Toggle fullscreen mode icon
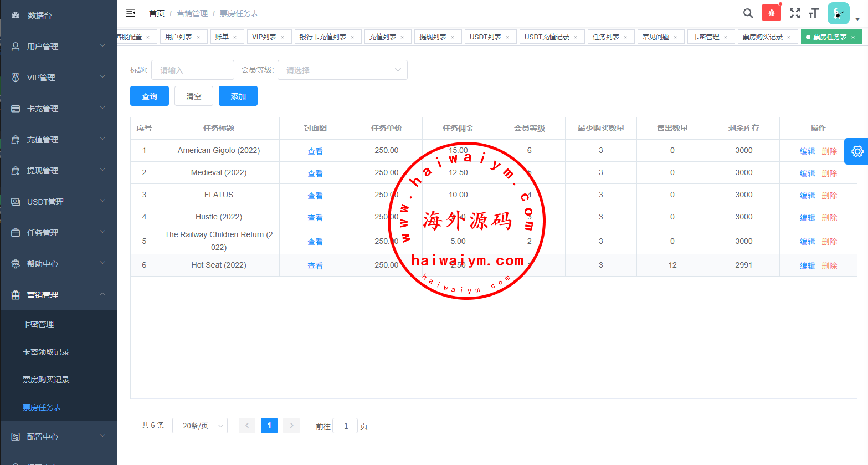Viewport: 868px width, 465px height. (794, 13)
